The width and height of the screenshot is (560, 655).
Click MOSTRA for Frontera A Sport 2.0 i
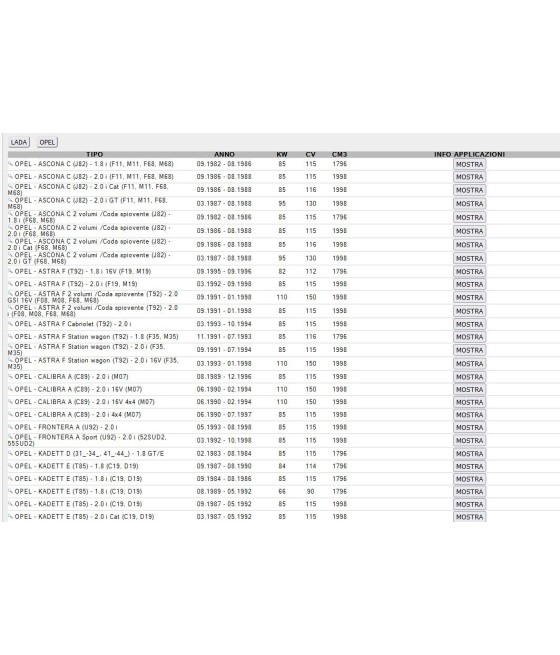469,441
